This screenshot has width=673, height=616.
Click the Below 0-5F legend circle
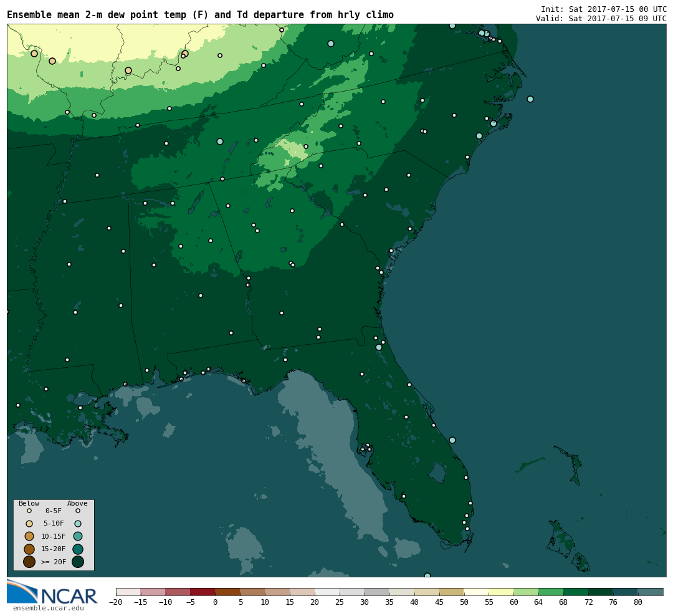click(x=29, y=511)
